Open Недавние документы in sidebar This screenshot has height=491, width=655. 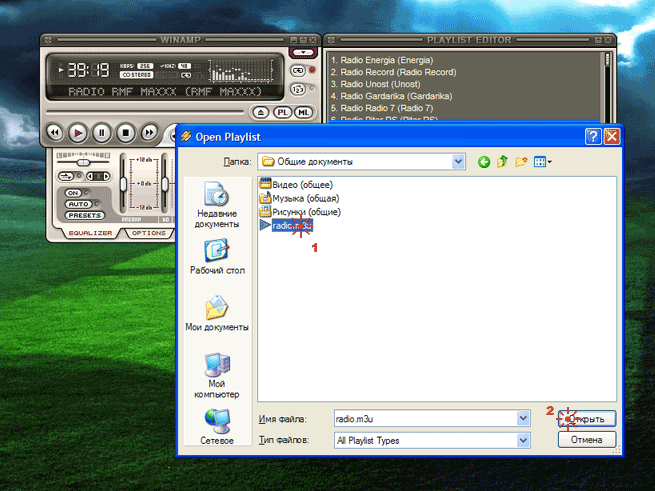[x=216, y=205]
